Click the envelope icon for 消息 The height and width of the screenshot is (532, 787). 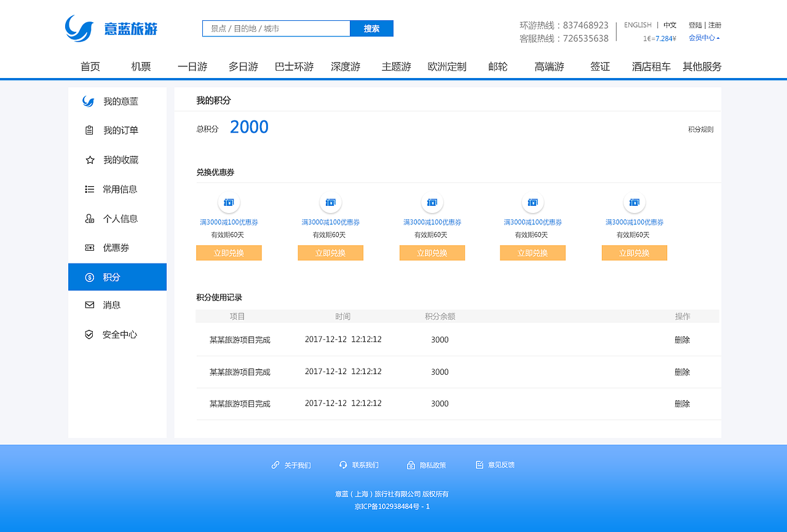[90, 305]
